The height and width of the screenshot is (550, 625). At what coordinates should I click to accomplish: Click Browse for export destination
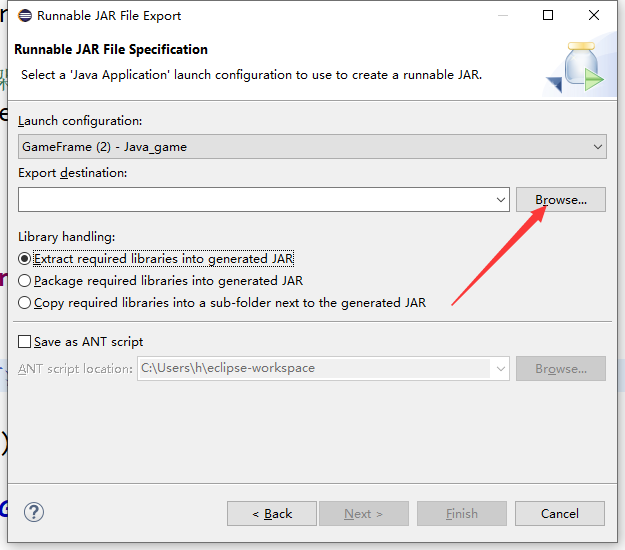coord(560,200)
